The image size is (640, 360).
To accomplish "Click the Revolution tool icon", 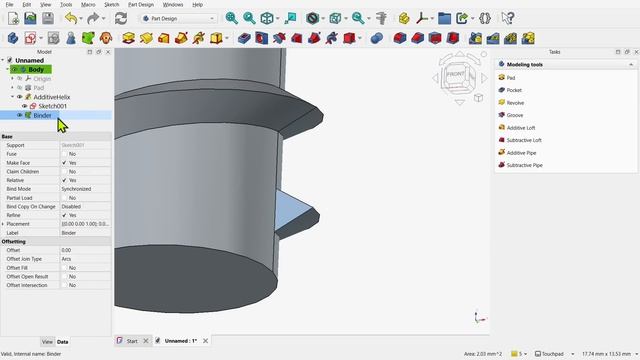I will pyautogui.click(x=146, y=38).
